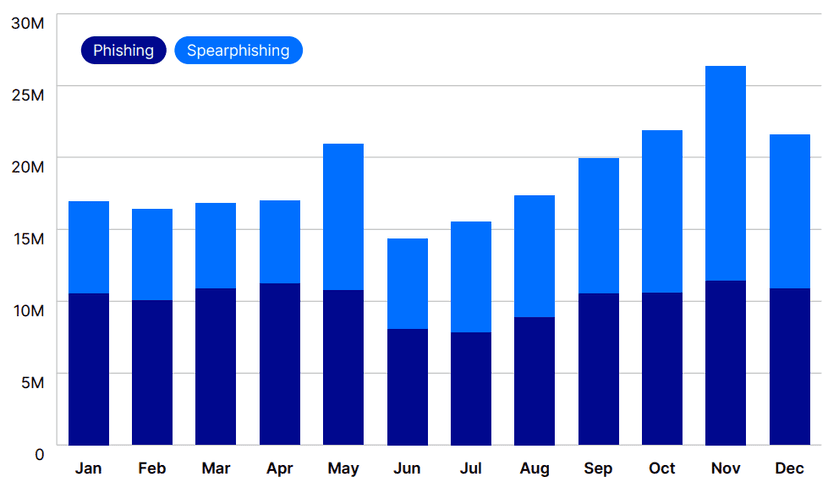Click the January Spearphishing light blue bar

coord(88,247)
